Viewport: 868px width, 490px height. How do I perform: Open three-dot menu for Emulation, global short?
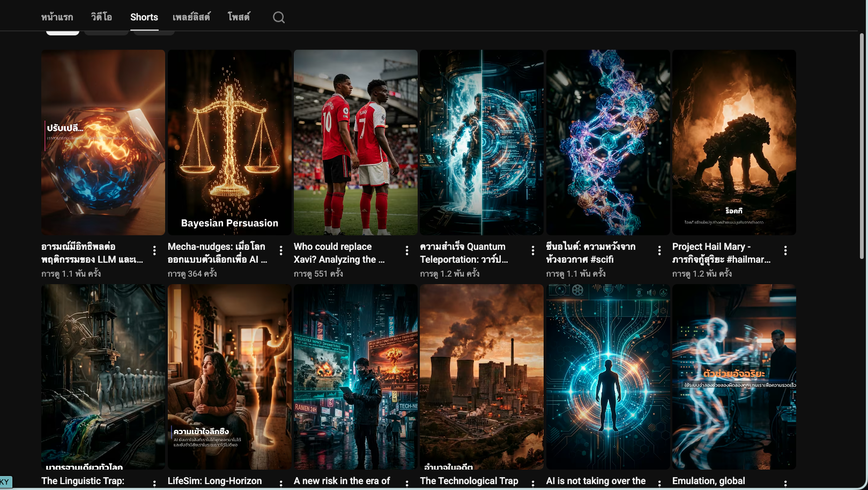785,483
